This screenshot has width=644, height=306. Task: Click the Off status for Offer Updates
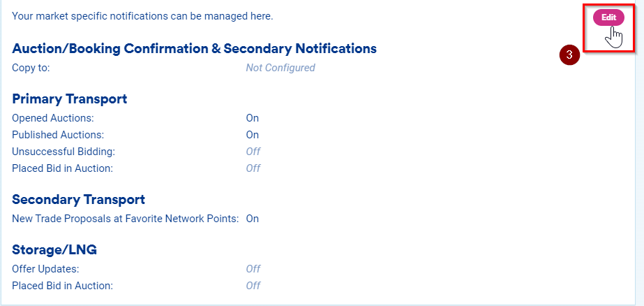[253, 269]
